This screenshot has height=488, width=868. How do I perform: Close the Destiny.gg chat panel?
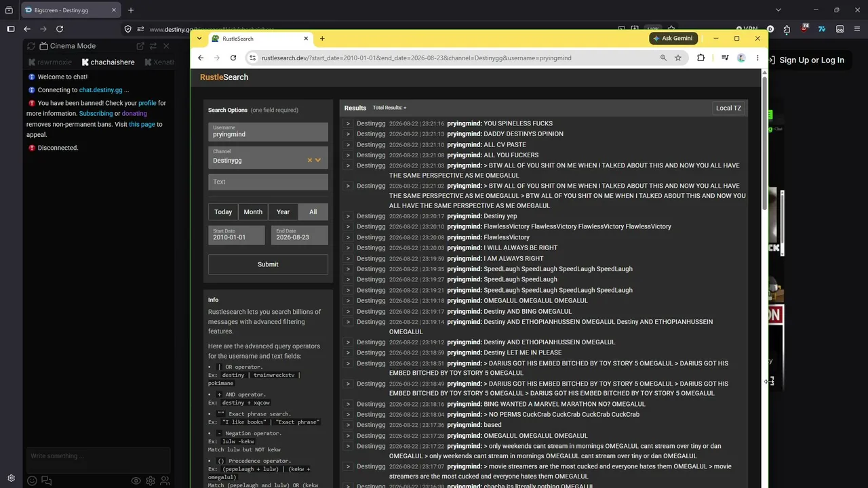point(166,46)
